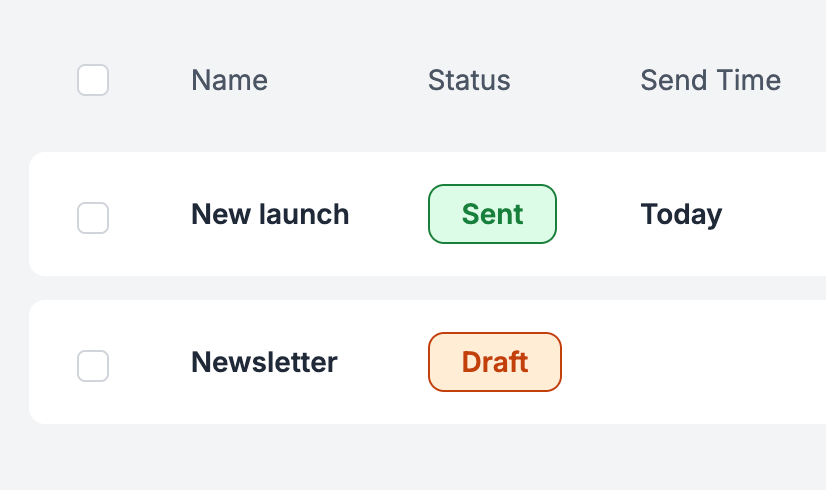Click blank space between Newsletter and Draft badge

point(383,362)
